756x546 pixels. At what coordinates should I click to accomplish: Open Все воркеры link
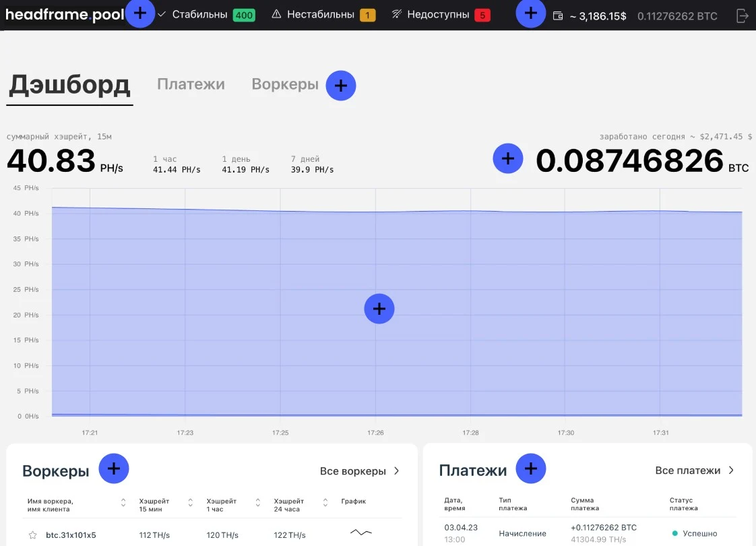(353, 471)
